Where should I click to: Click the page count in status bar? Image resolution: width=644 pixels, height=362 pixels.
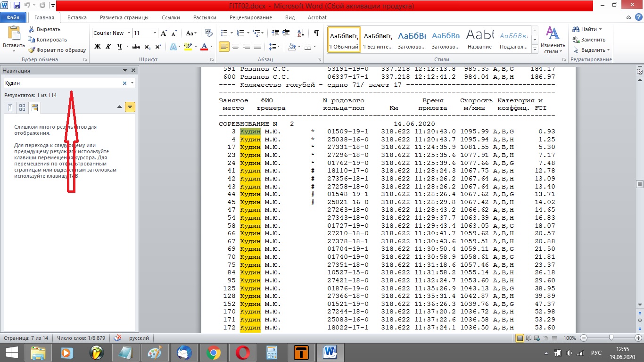coord(26,338)
